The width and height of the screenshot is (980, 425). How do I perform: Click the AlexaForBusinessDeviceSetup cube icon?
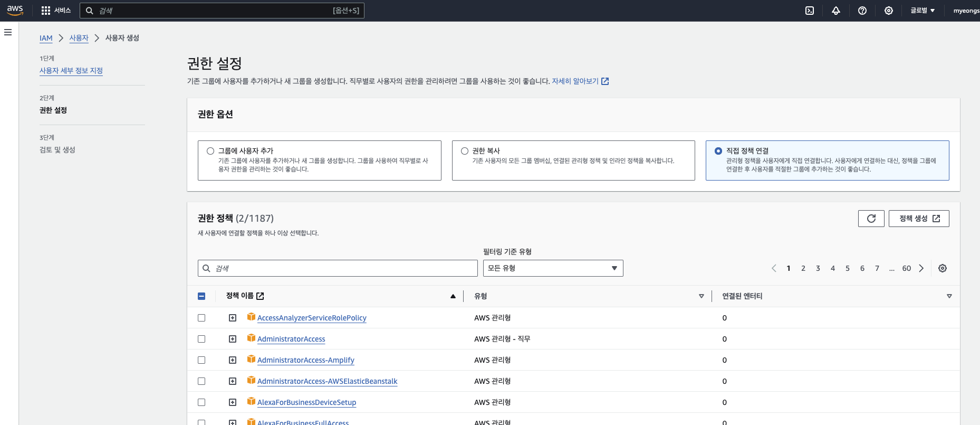pyautogui.click(x=251, y=401)
